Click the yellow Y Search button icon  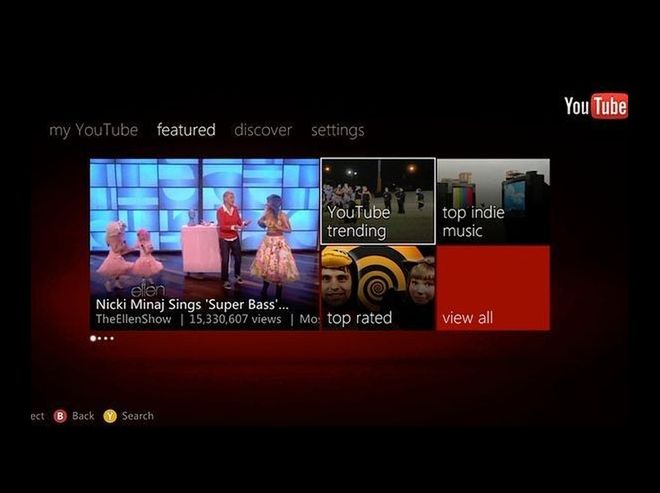(x=110, y=416)
